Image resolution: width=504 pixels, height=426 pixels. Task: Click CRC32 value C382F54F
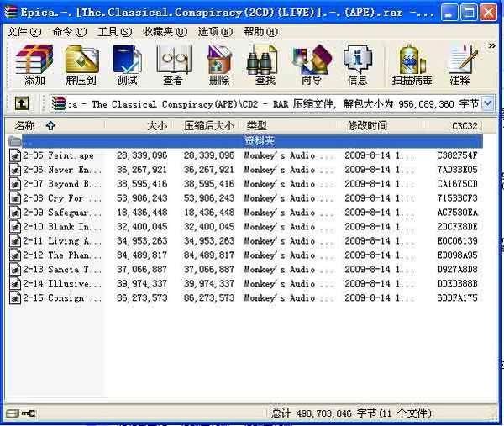click(457, 155)
